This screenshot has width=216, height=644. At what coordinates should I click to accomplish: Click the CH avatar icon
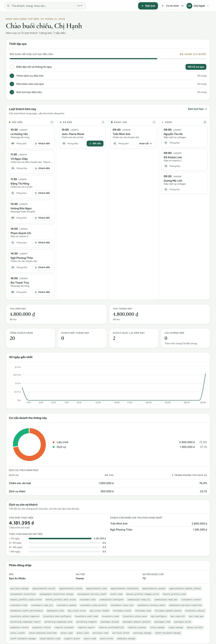(x=189, y=6)
